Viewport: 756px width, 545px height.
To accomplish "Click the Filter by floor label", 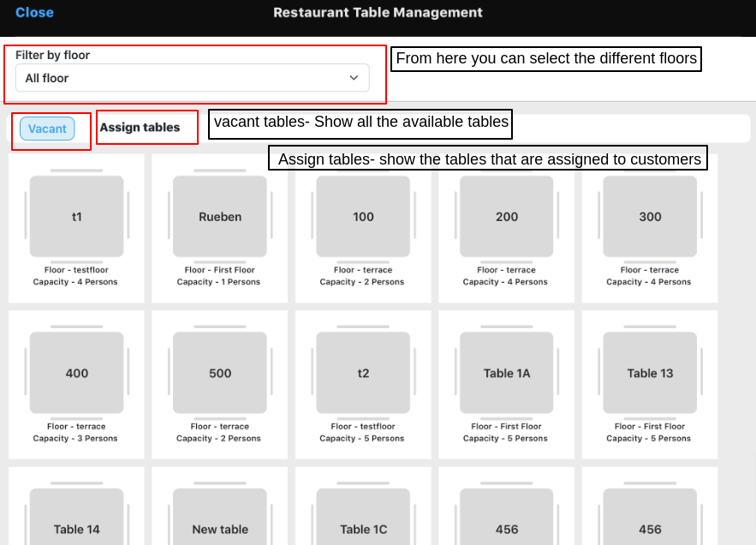I will point(52,55).
